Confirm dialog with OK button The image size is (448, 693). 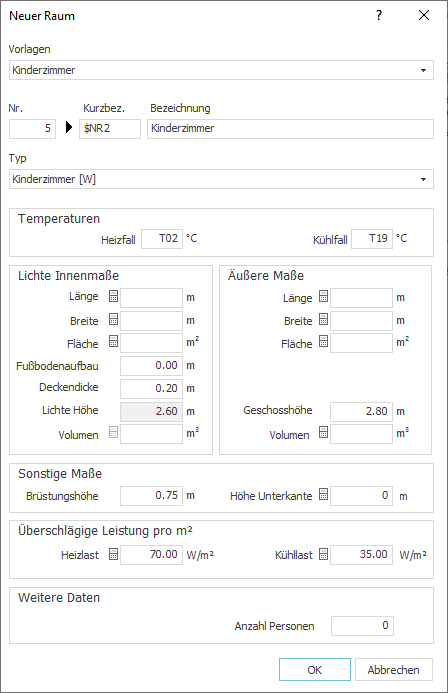tap(315, 670)
